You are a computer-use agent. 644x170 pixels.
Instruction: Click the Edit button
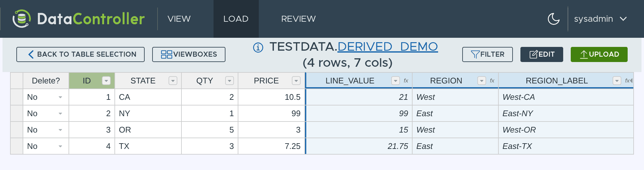click(x=542, y=54)
